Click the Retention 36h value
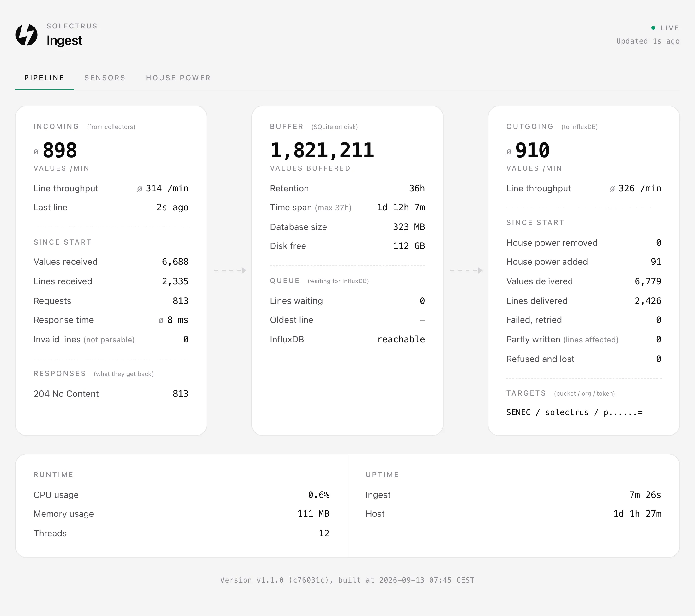695x616 pixels. (x=417, y=188)
